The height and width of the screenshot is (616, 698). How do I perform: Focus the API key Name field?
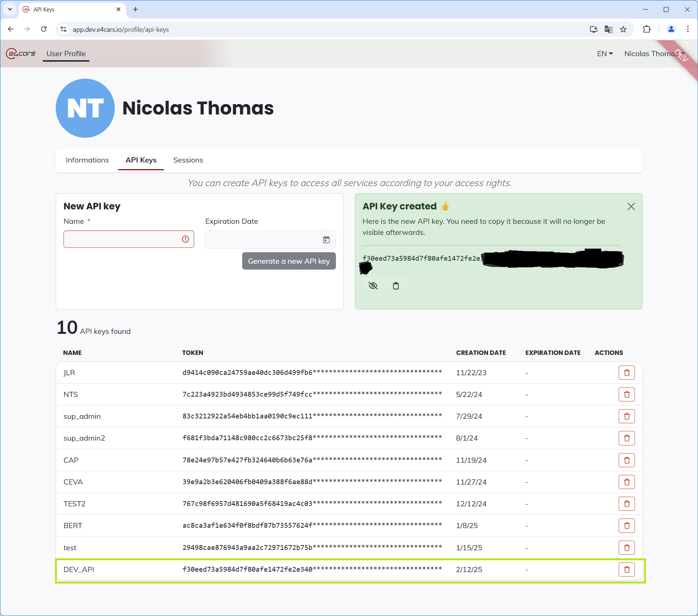pos(122,239)
